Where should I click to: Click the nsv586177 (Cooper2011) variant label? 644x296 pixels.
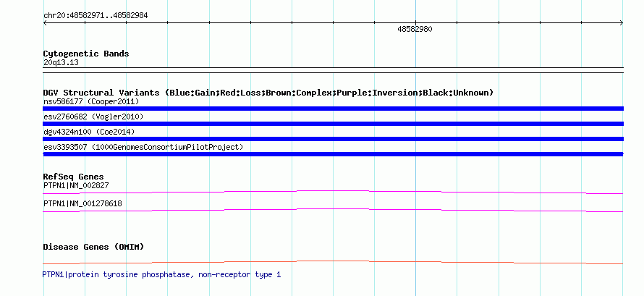(x=91, y=101)
